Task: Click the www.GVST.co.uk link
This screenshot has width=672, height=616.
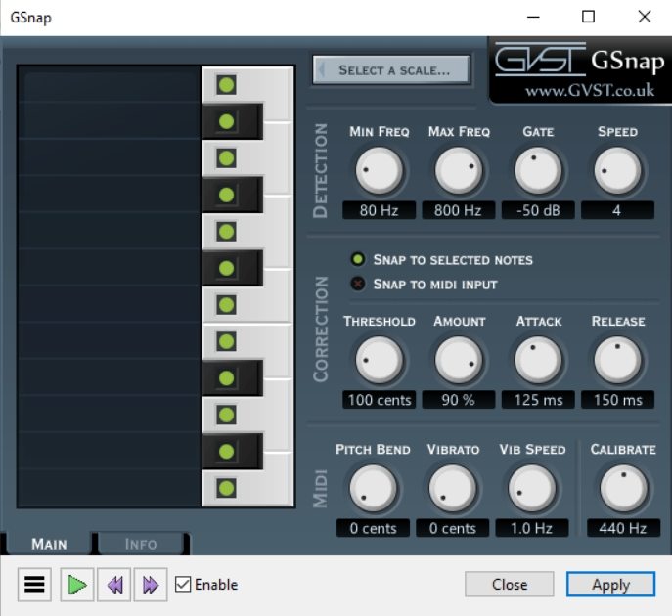Action: [590, 90]
